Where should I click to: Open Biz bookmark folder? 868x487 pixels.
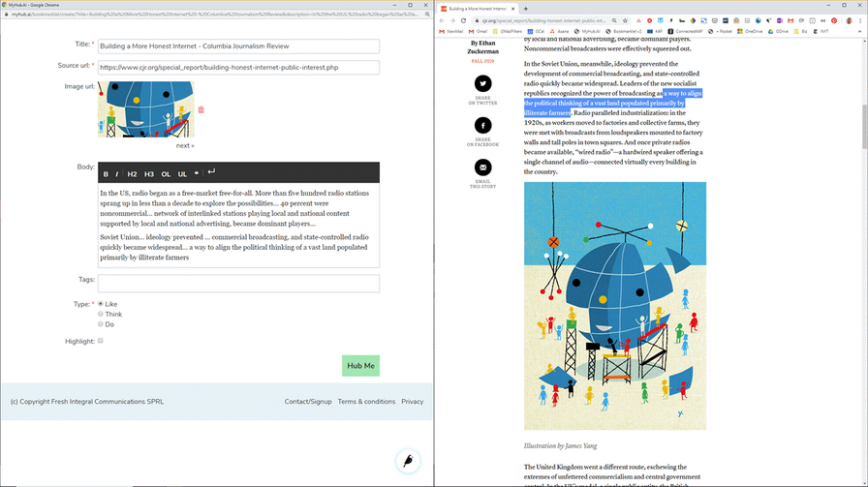(x=801, y=32)
